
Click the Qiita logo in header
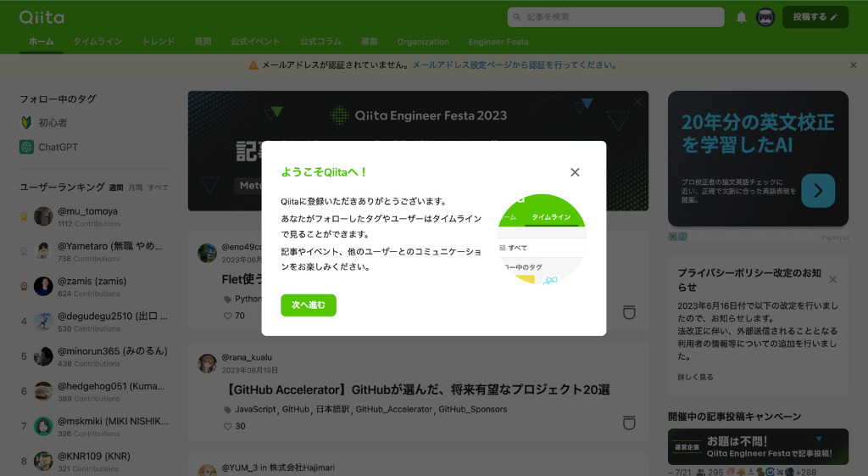pyautogui.click(x=42, y=17)
